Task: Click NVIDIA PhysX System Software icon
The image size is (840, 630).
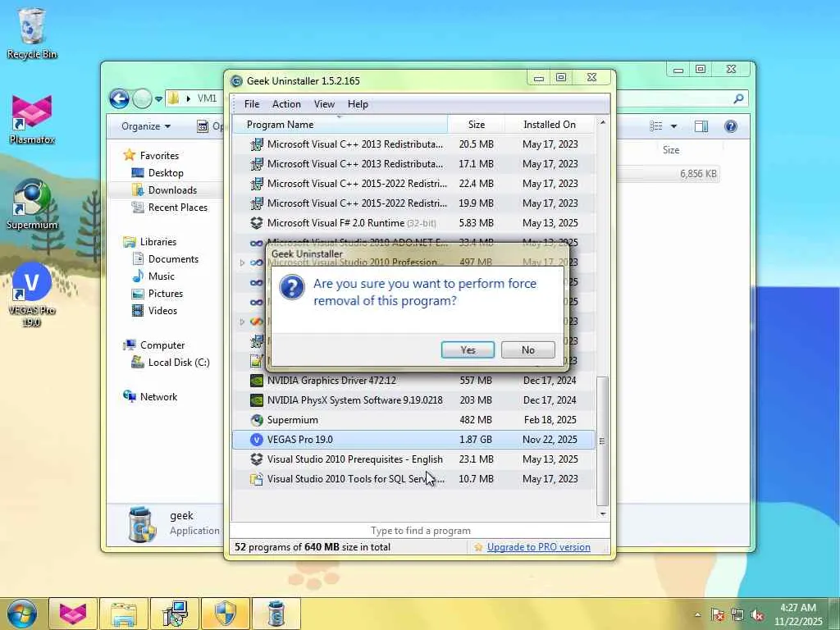Action: 257,400
